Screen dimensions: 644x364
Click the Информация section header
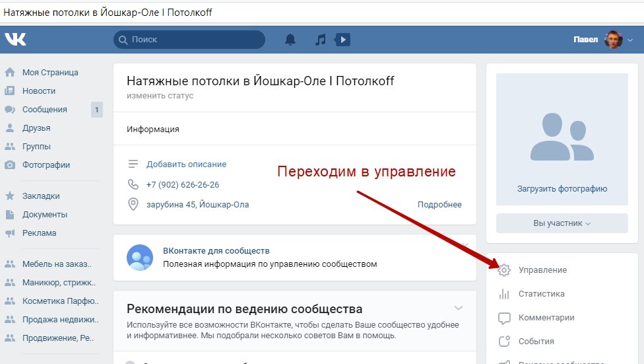153,129
